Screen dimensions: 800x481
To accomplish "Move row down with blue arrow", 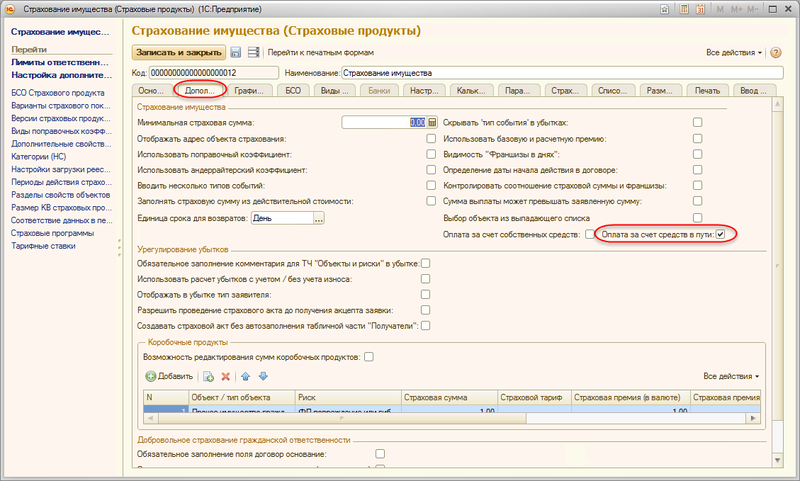I will click(263, 376).
